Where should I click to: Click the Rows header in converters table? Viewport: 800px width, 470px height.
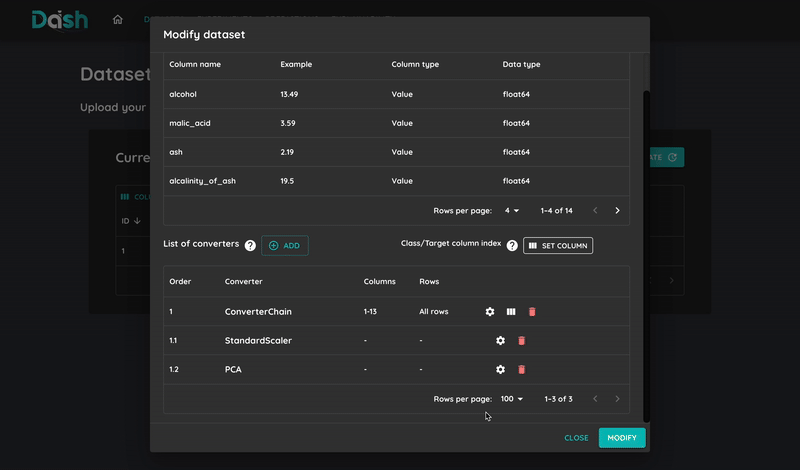click(x=429, y=282)
